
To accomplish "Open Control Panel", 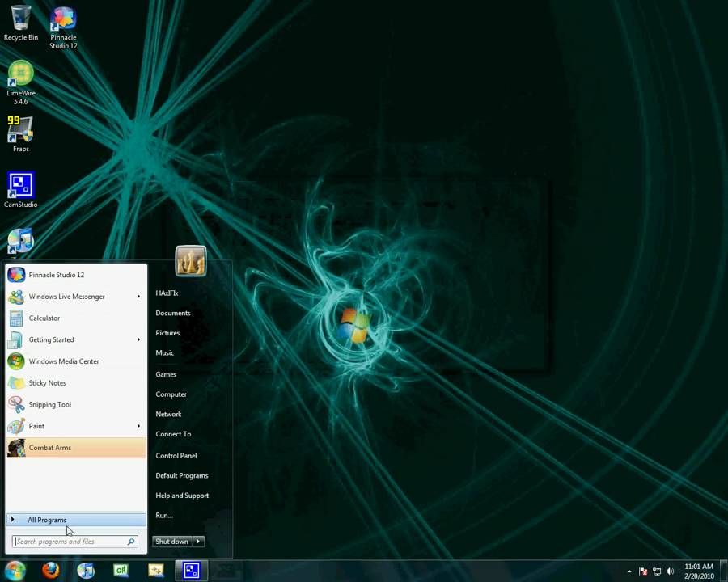I will [x=176, y=455].
